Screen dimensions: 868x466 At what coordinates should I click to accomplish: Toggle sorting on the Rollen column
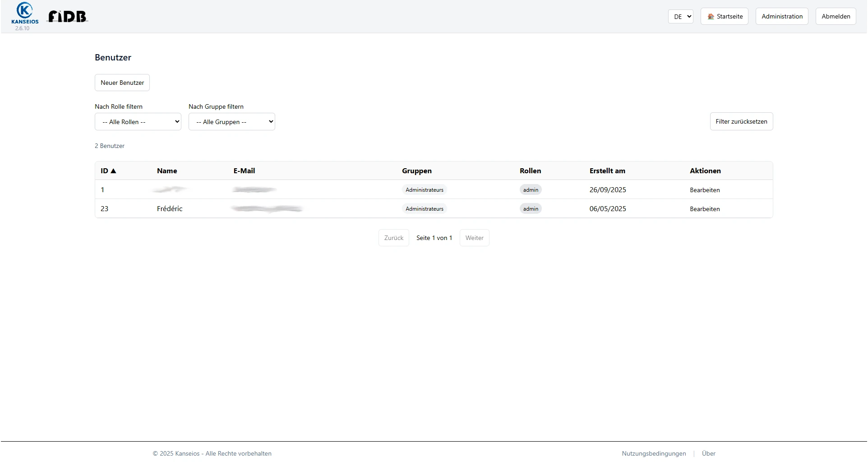[x=530, y=171]
